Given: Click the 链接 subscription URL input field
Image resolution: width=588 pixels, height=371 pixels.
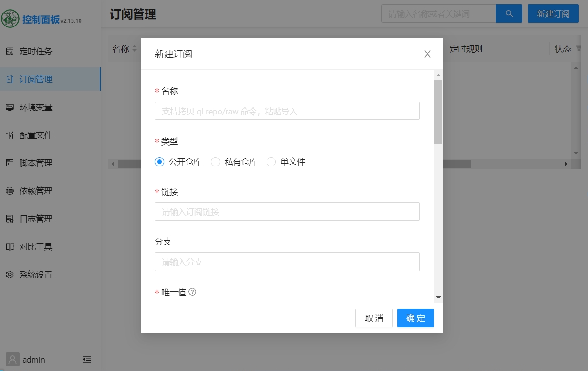Looking at the screenshot, I should coord(287,212).
